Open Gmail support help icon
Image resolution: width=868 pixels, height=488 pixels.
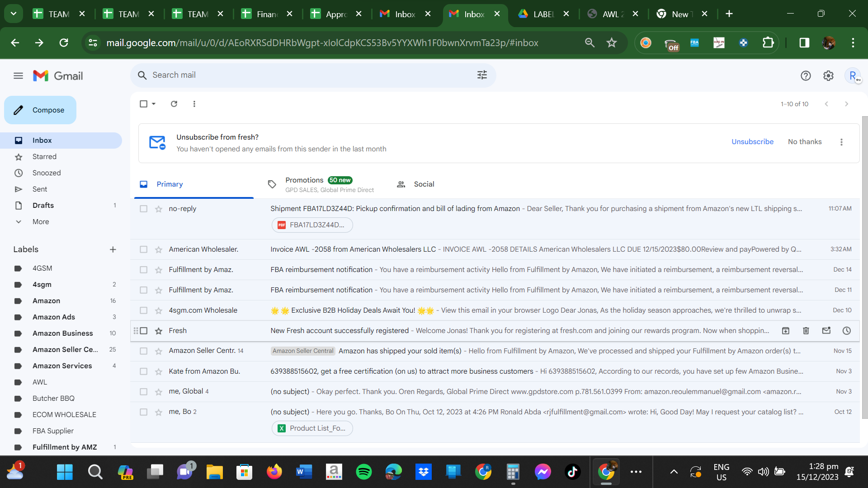coord(806,76)
